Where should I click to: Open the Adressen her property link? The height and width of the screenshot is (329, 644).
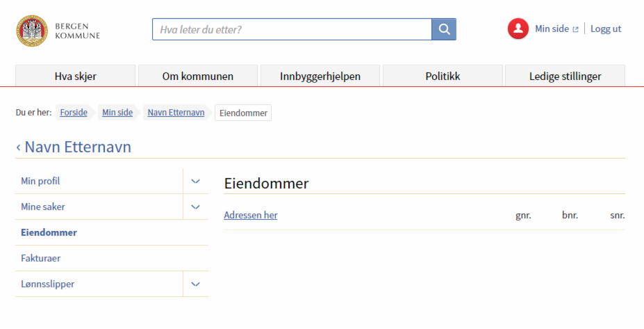(251, 215)
